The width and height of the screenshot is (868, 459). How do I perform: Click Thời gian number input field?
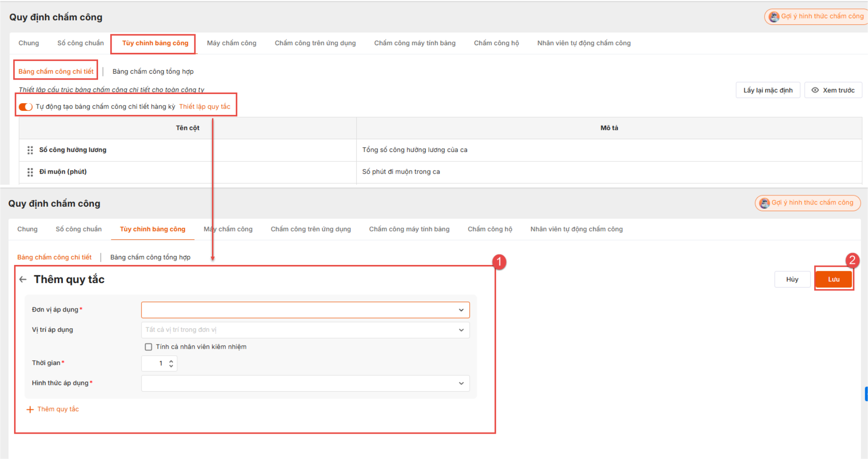(159, 364)
